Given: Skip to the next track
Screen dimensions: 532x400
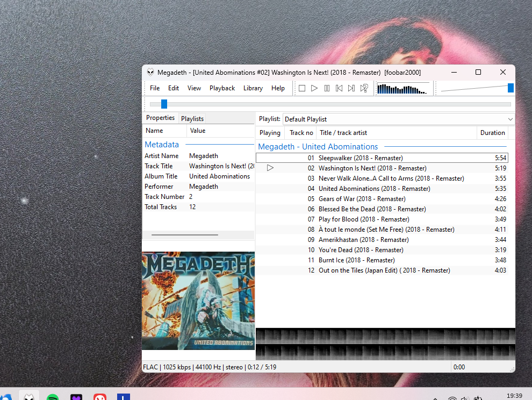Looking at the screenshot, I should tap(351, 88).
